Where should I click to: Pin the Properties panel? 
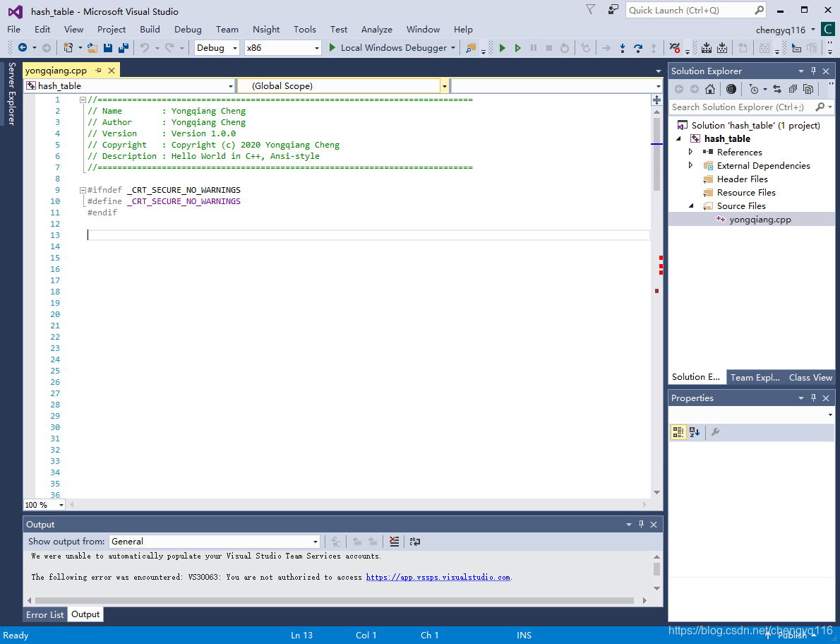click(813, 398)
